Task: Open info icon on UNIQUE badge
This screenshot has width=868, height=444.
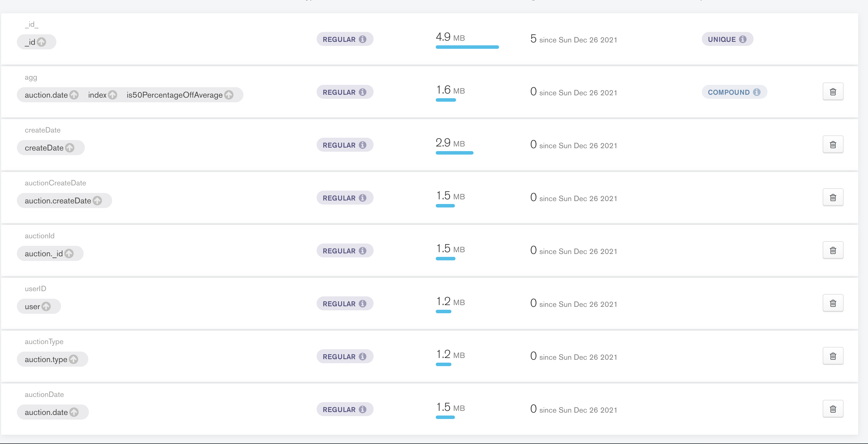Action: [x=743, y=39]
